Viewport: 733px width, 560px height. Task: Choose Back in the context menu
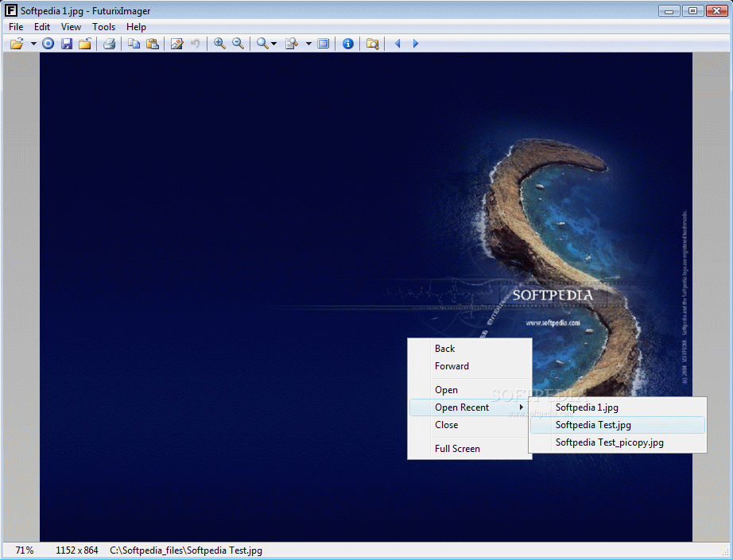(470, 349)
